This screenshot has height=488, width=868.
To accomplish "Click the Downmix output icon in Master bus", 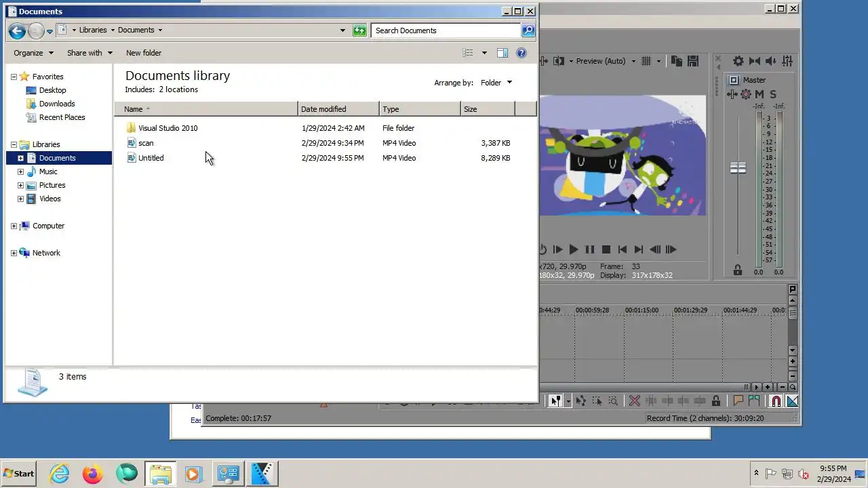I will 755,61.
